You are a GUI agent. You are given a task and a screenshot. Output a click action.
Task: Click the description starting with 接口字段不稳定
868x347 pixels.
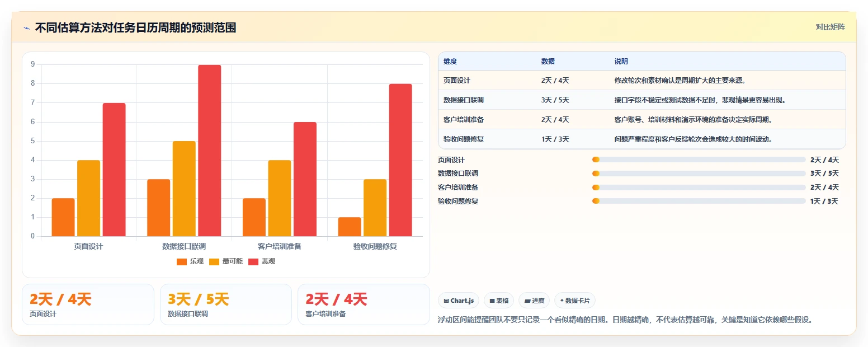[700, 100]
